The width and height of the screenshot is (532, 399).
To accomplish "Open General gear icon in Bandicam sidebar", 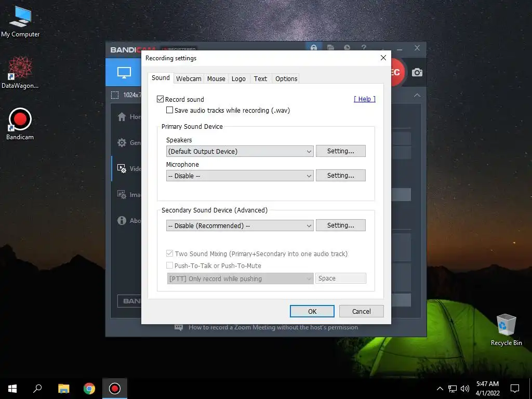I will pyautogui.click(x=122, y=143).
